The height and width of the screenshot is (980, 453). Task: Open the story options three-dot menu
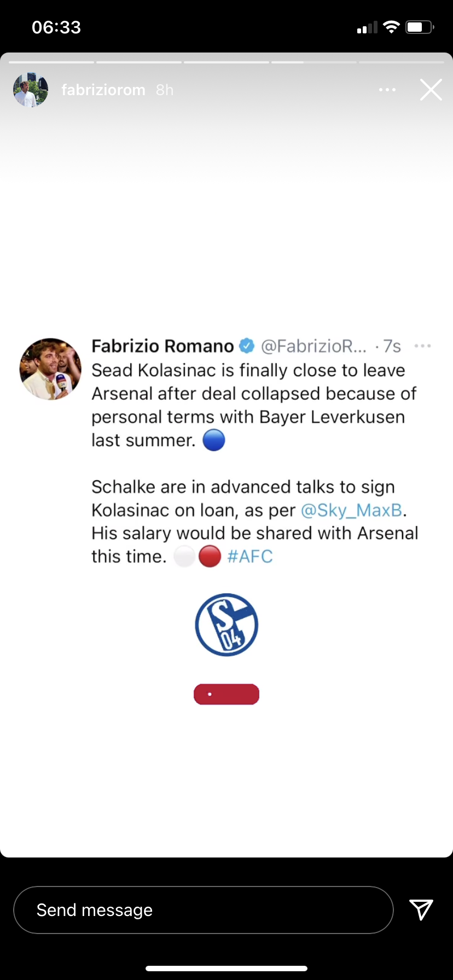point(387,90)
